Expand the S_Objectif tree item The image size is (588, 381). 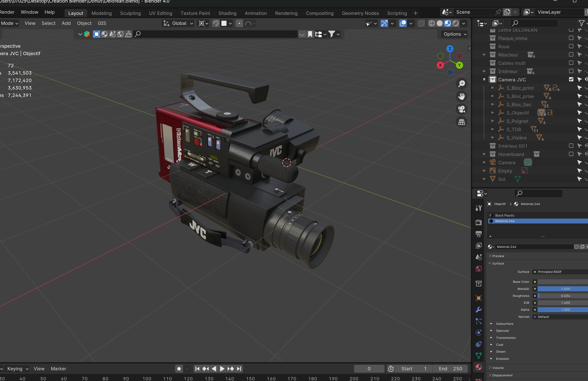pos(492,113)
